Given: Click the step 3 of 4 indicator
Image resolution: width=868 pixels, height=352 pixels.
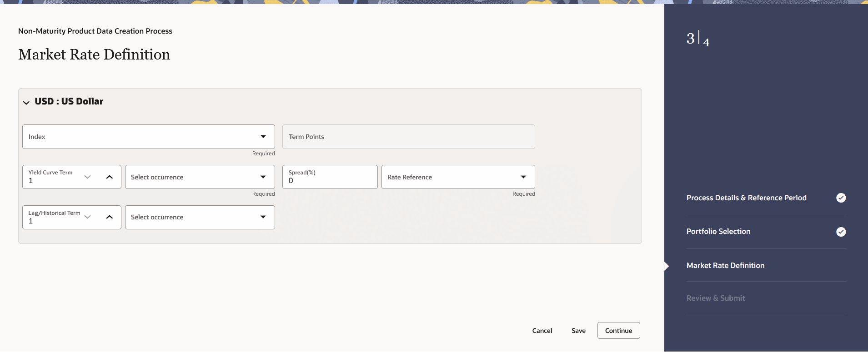Looking at the screenshot, I should [698, 39].
